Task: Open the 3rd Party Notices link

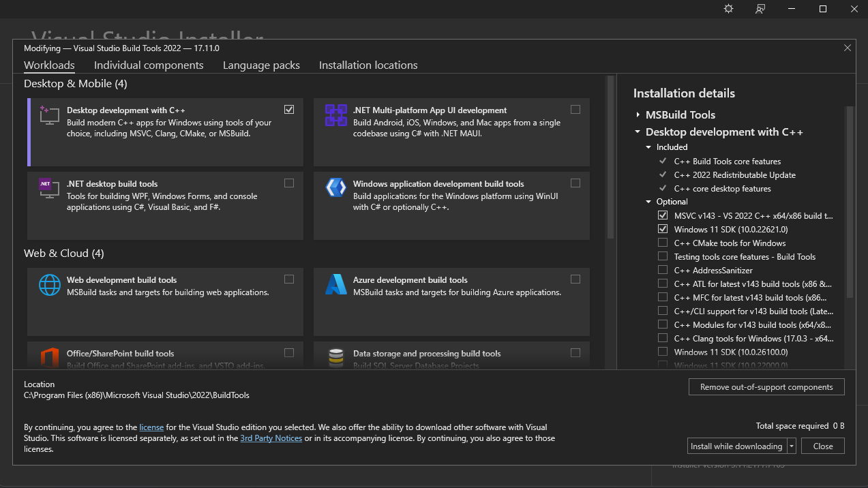Action: coord(271,438)
